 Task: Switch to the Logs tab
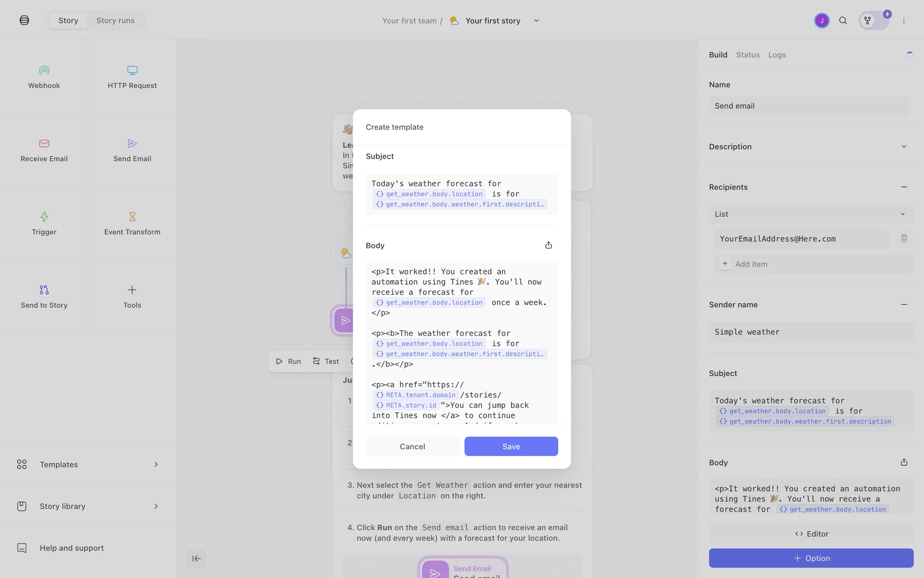tap(777, 55)
